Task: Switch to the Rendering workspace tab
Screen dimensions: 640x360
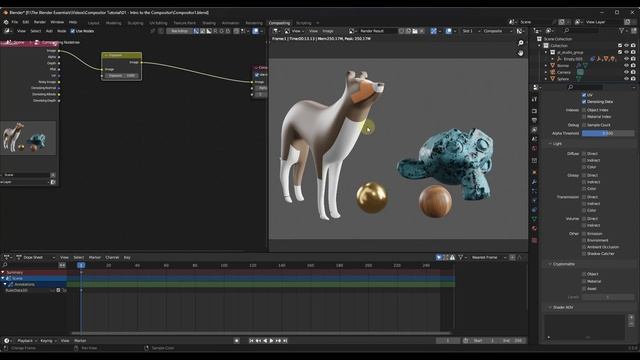Action: point(254,23)
